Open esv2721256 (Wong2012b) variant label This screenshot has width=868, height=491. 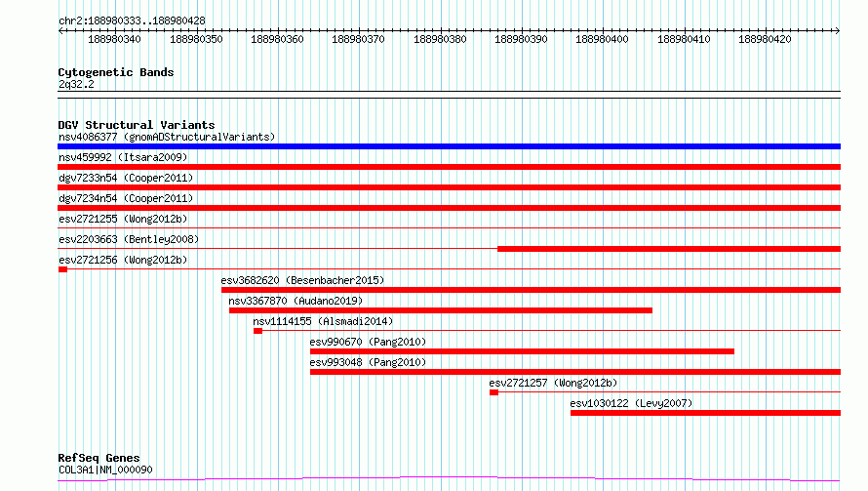[123, 260]
